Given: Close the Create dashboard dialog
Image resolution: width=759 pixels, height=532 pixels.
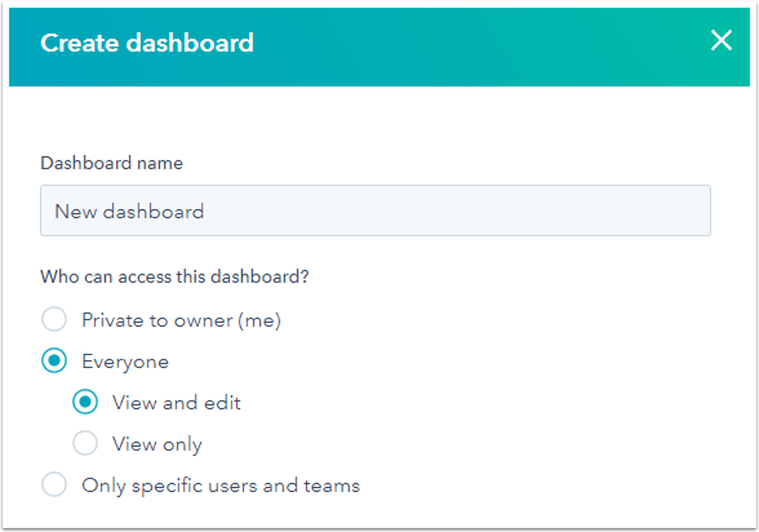Looking at the screenshot, I should 721,41.
